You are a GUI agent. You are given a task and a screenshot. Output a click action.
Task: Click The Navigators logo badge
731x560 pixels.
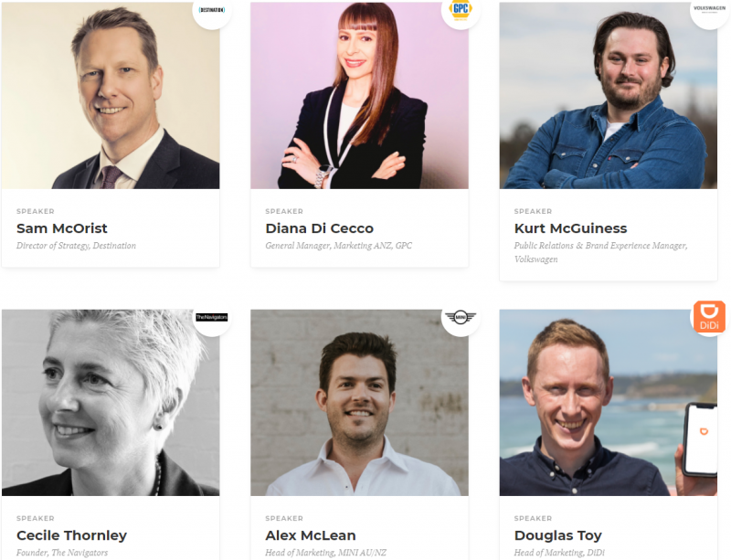[x=212, y=317]
